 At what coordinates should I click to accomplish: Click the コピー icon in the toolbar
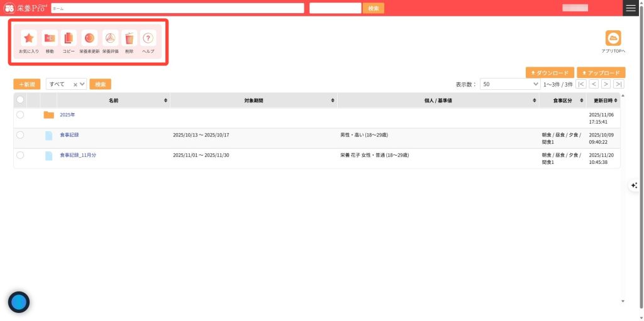(x=69, y=38)
